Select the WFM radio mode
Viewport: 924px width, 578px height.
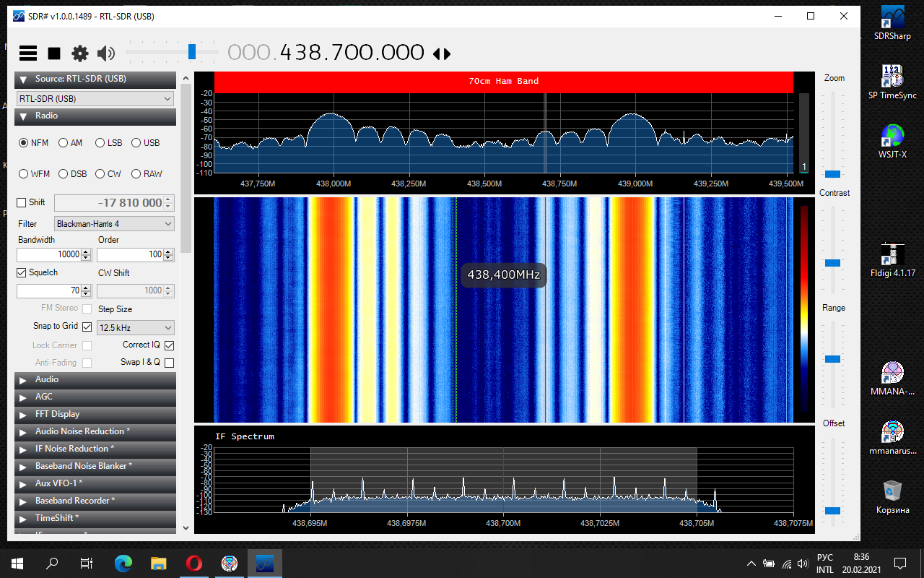tap(24, 174)
